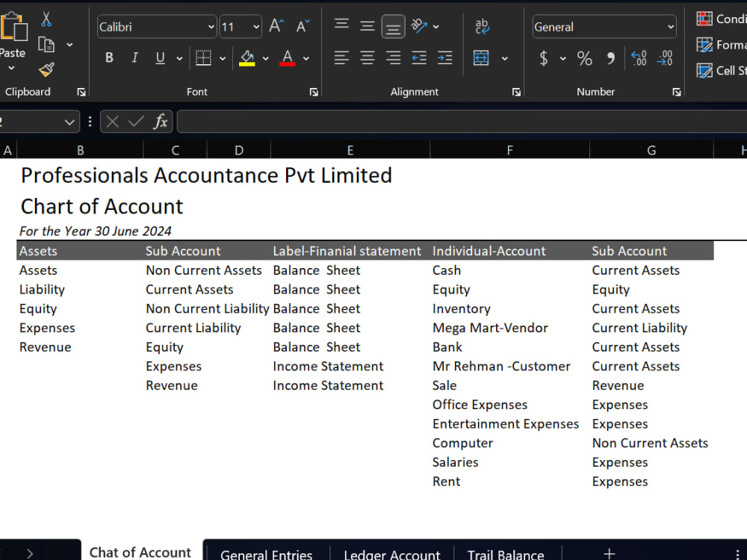This screenshot has width=747, height=560.
Task: Click the Orientation text rotate icon
Action: (x=419, y=25)
